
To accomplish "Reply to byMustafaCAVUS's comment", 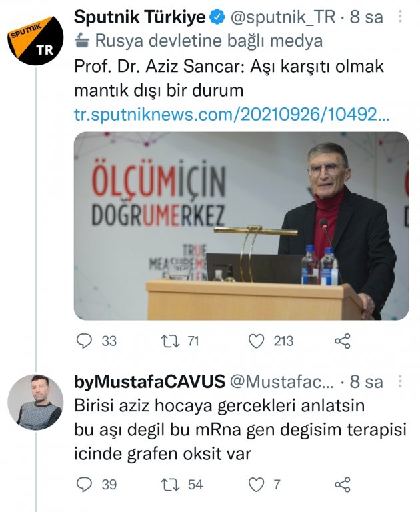I will coord(84,485).
